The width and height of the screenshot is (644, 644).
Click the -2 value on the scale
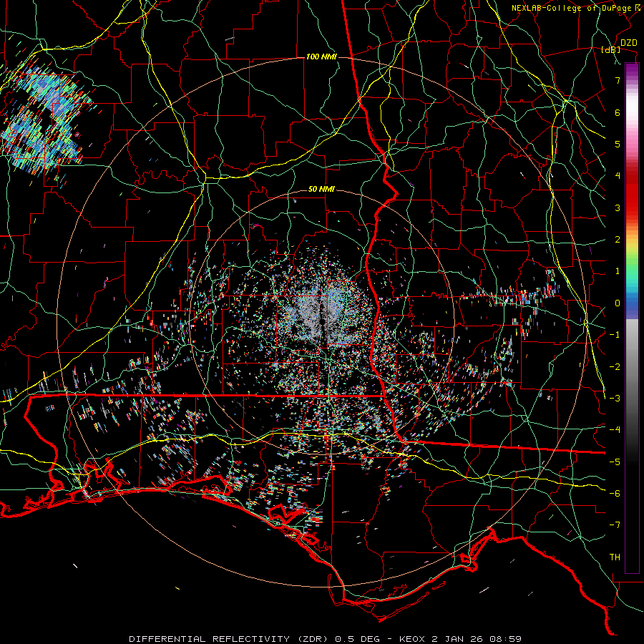[x=615, y=367]
